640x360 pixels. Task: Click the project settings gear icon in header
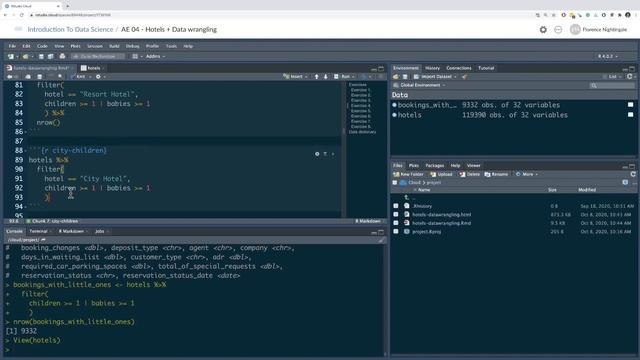(x=543, y=30)
